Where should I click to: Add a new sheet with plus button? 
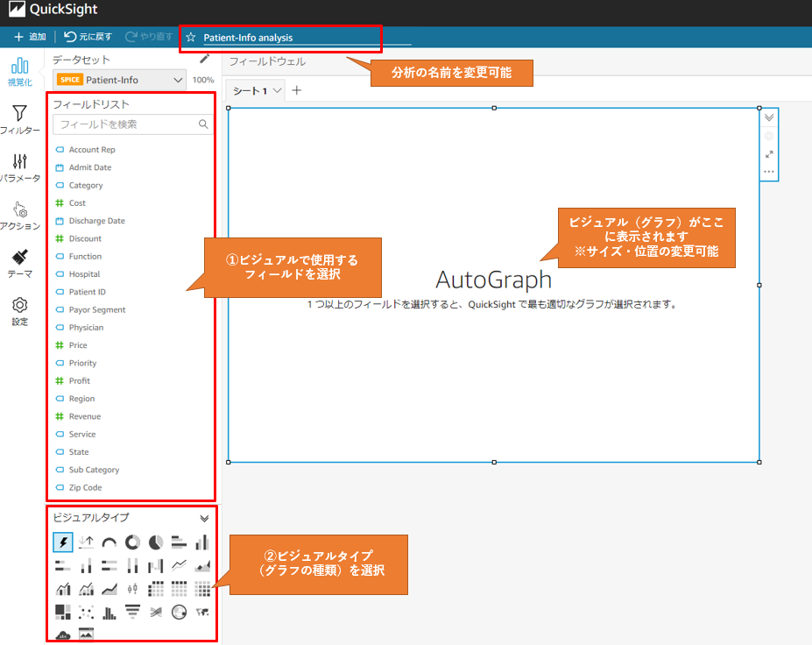297,90
